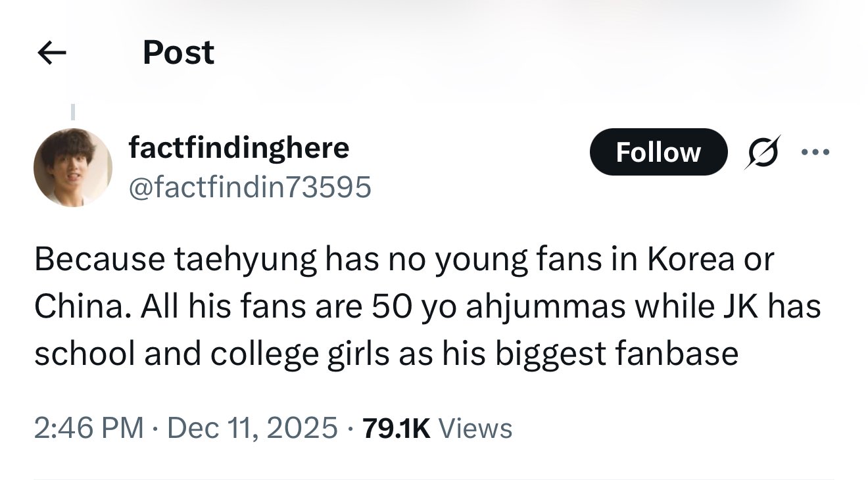Open the factfindinghere display name link
This screenshot has height=480, width=868.
(239, 148)
